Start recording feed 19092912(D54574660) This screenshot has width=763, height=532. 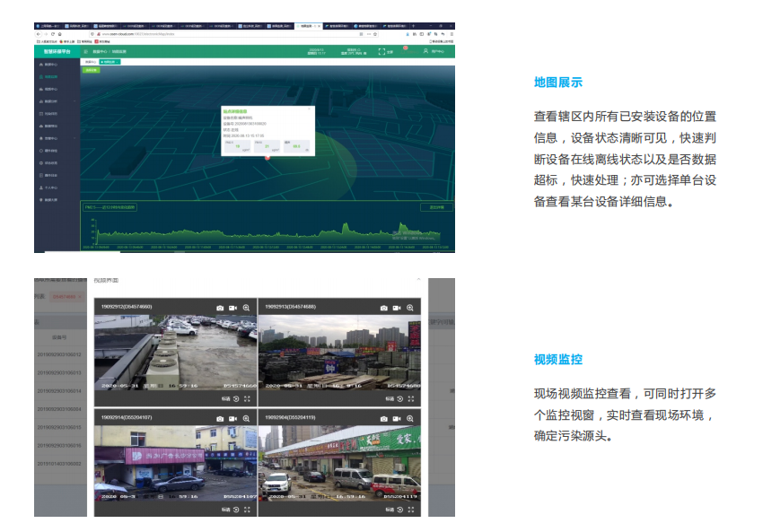(233, 308)
